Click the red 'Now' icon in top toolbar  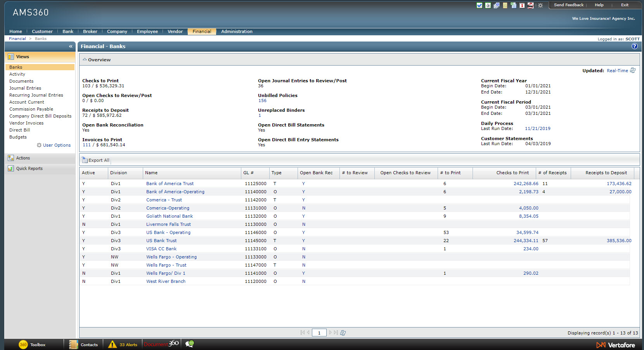[530, 5]
